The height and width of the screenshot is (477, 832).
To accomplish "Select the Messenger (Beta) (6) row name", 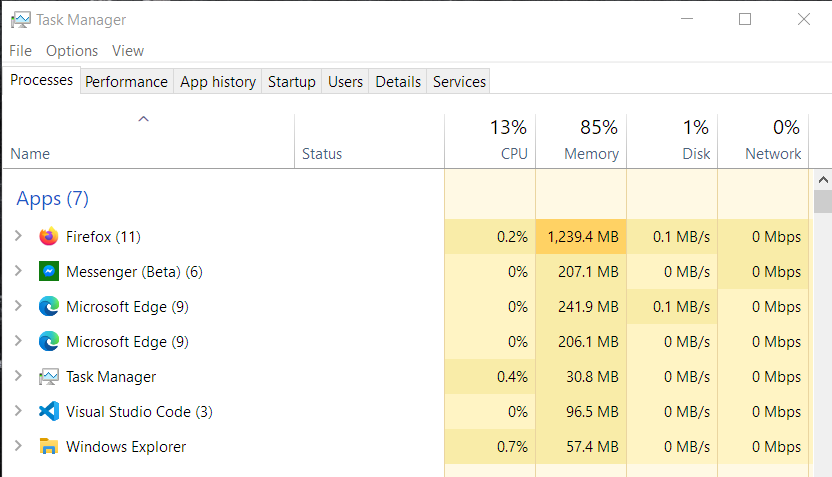I will pyautogui.click(x=134, y=272).
